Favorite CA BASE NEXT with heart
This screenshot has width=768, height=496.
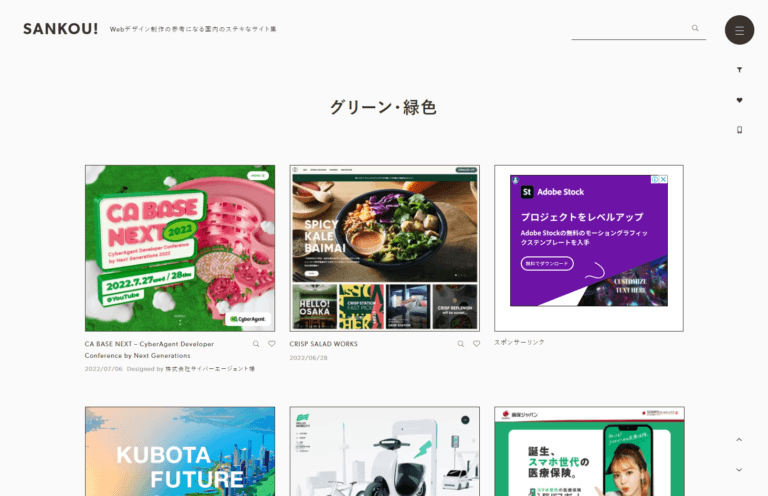pyautogui.click(x=272, y=344)
